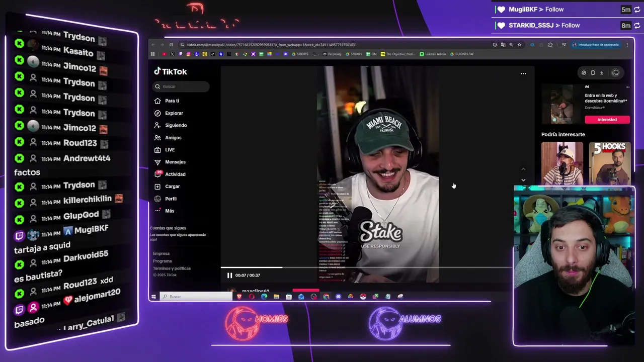Open the 5 HOOKS suggested video

[x=609, y=163]
